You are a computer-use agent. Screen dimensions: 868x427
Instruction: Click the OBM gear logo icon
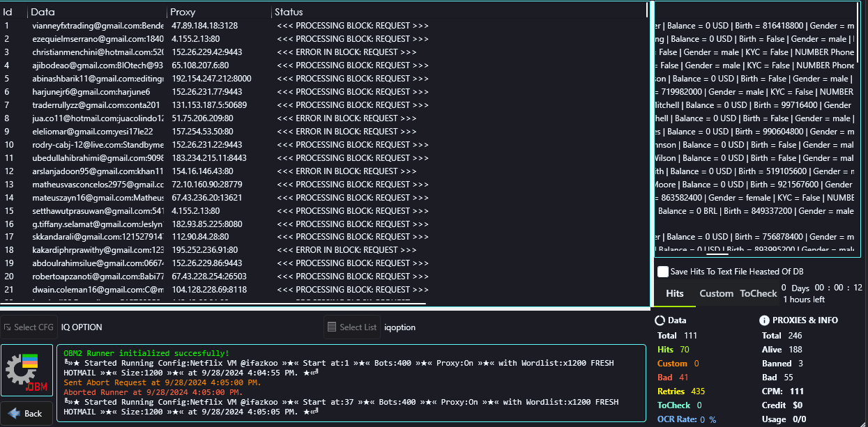coord(27,371)
